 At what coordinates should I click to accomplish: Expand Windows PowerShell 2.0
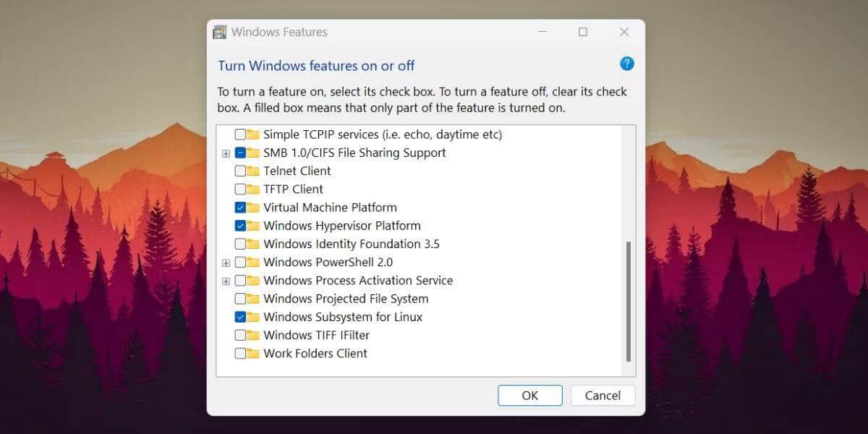click(x=226, y=262)
